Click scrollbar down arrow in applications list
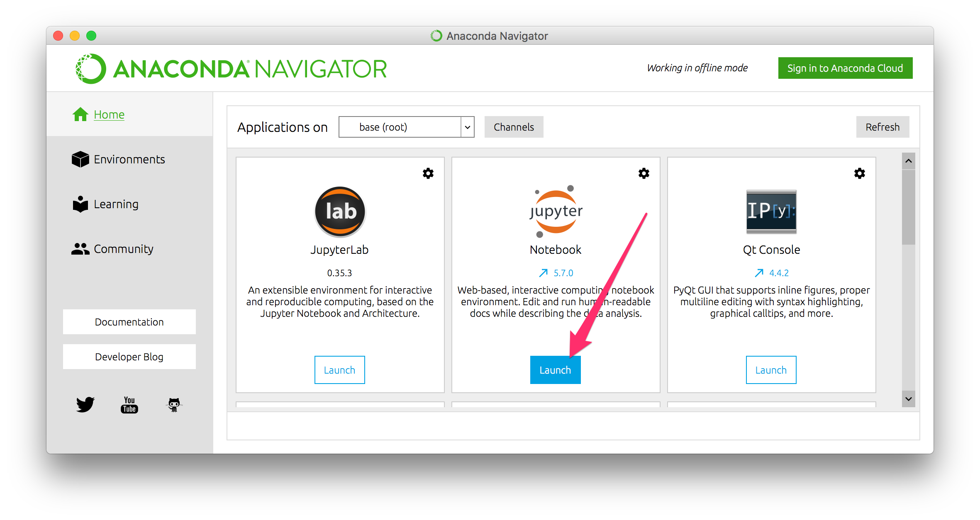Image resolution: width=980 pixels, height=520 pixels. point(908,399)
